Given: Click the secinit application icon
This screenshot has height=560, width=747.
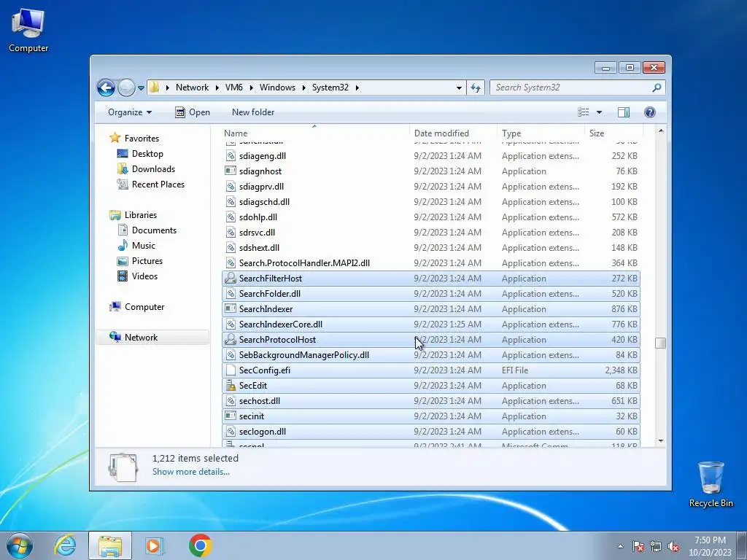Looking at the screenshot, I should click(231, 416).
